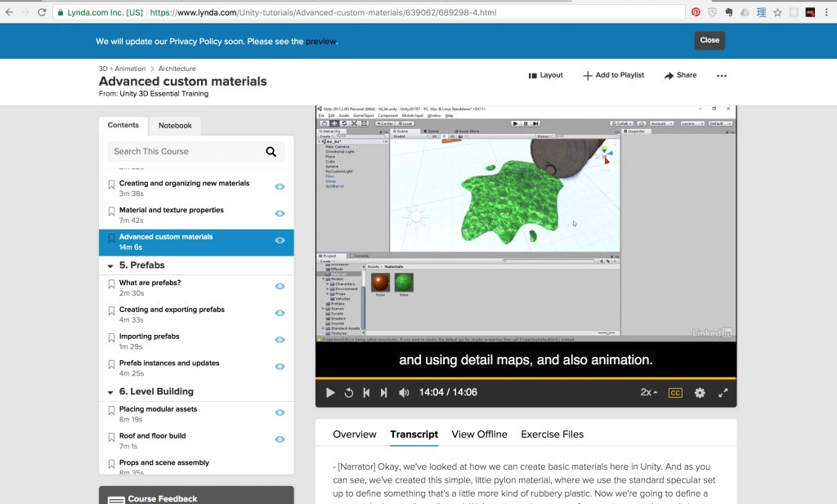Bookmark page with star icon
This screenshot has height=504, width=837.
point(778,12)
